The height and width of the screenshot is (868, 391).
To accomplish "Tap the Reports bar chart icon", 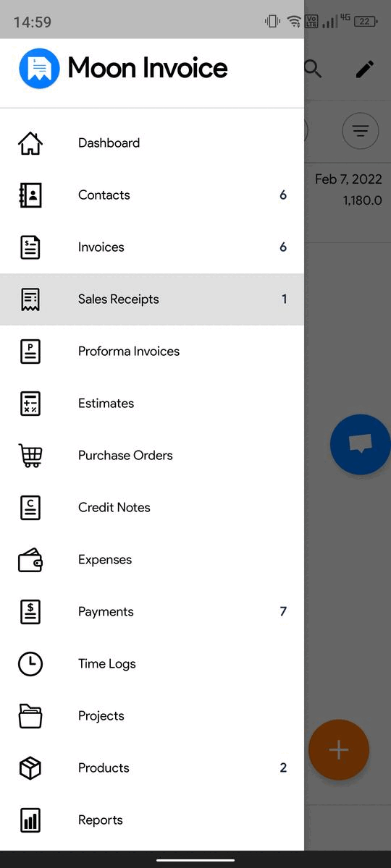I will [30, 820].
